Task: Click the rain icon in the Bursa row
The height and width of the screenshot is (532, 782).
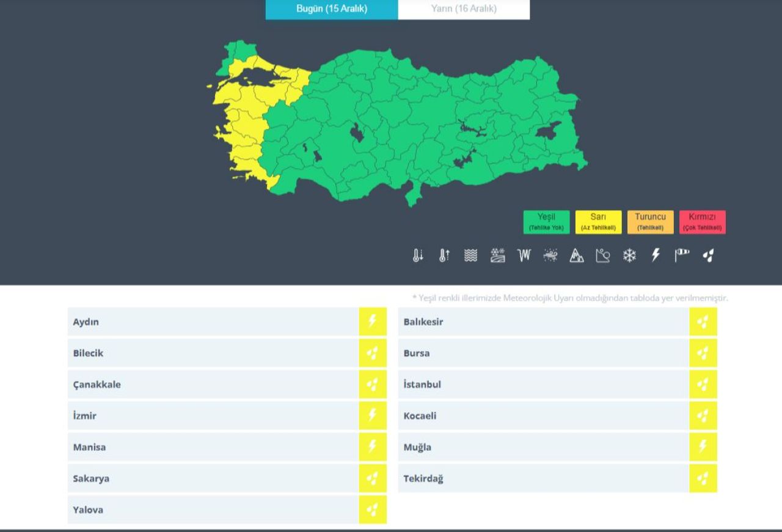Action: [703, 353]
